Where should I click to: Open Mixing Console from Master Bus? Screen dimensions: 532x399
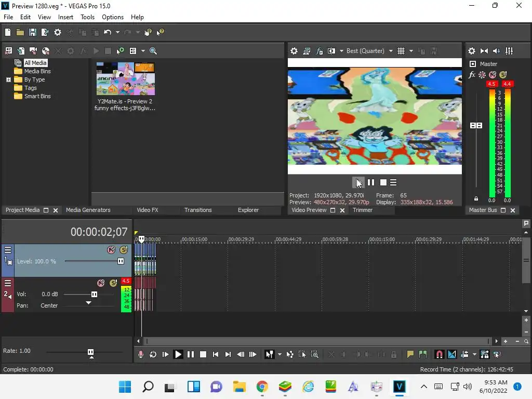tap(509, 51)
